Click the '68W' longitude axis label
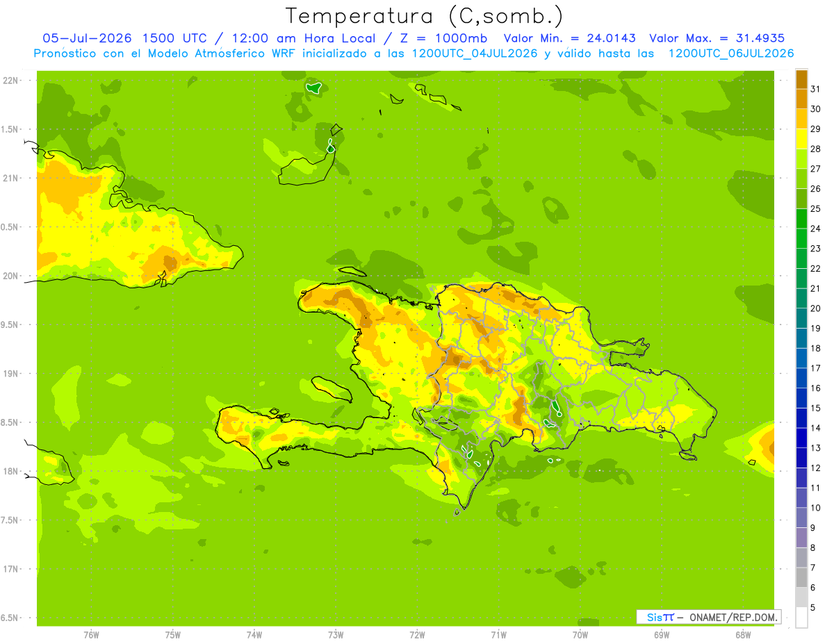 point(743,635)
